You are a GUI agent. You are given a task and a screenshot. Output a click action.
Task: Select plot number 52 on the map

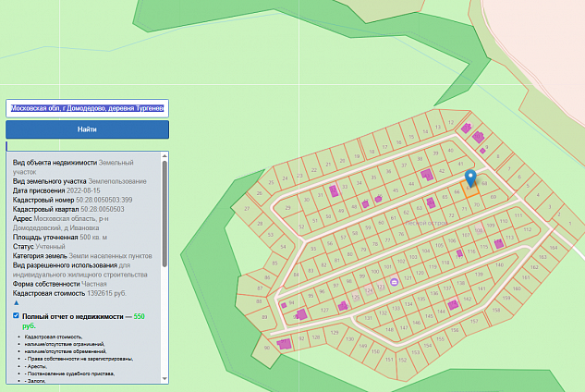(x=301, y=227)
